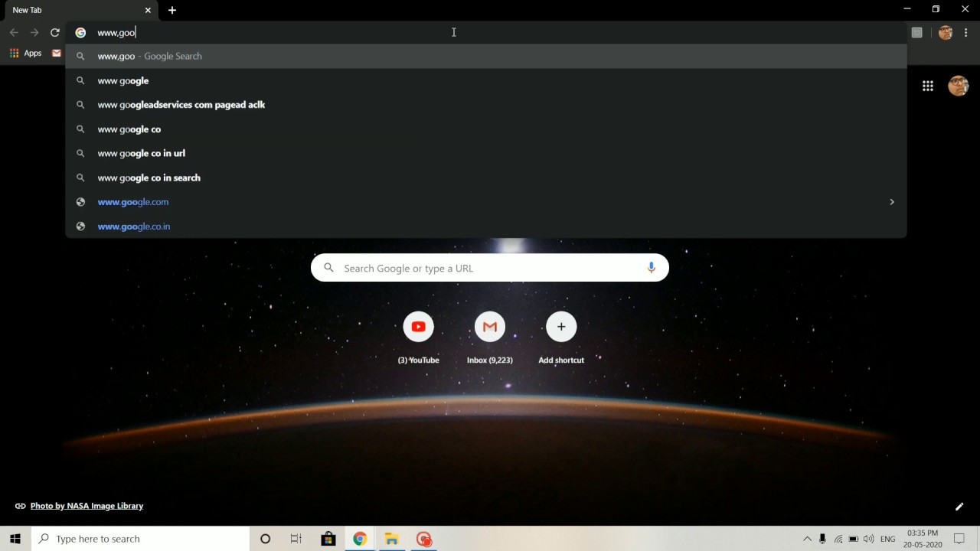
Task: Open the red recorder app in the taskbar
Action: click(423, 539)
